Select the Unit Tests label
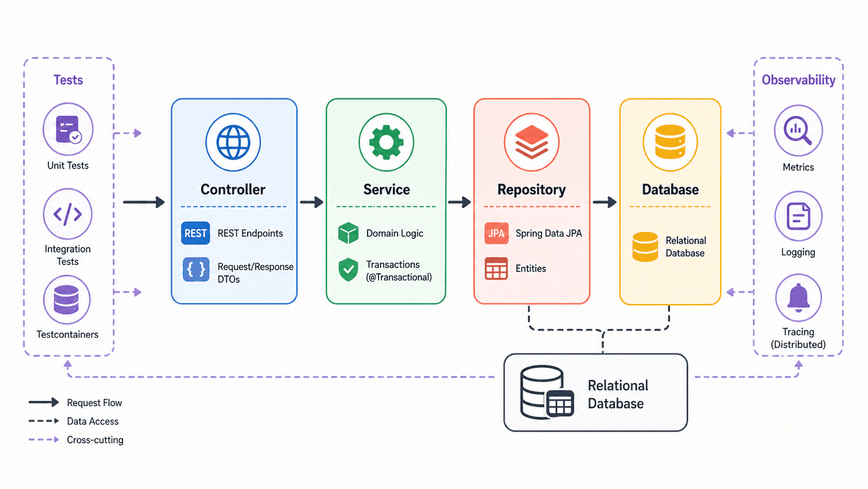The width and height of the screenshot is (868, 489). pos(68,165)
